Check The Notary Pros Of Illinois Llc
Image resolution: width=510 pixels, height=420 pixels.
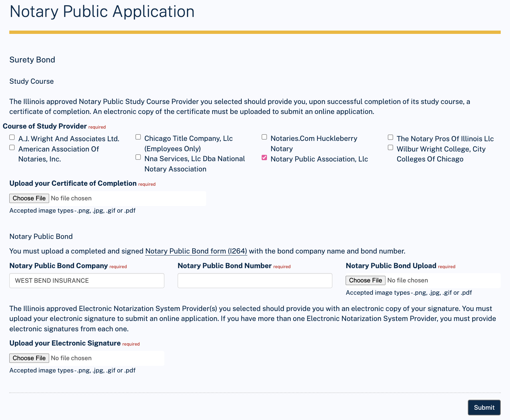point(390,137)
